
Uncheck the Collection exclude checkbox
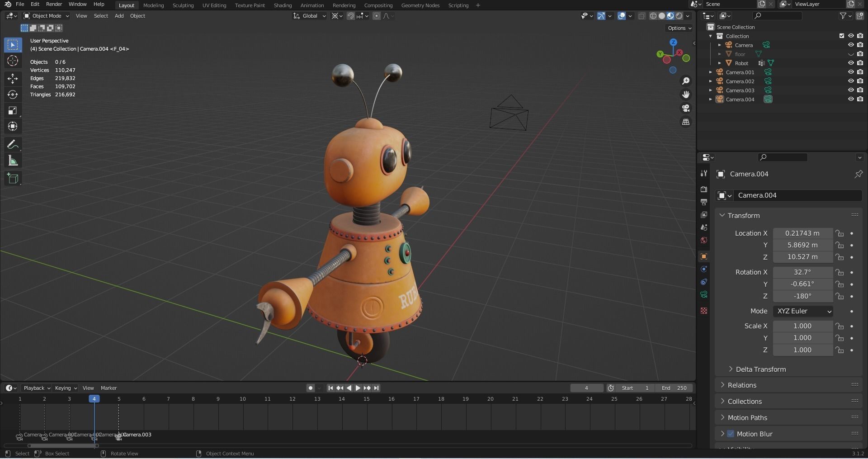841,36
